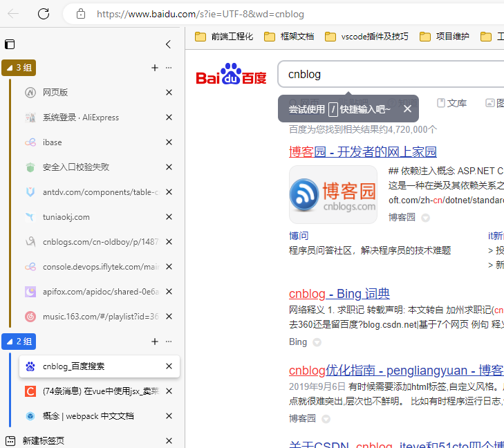504x448 pixels.
Task: Expand dropdown next to 博客园 source
Action: pyautogui.click(x=426, y=218)
